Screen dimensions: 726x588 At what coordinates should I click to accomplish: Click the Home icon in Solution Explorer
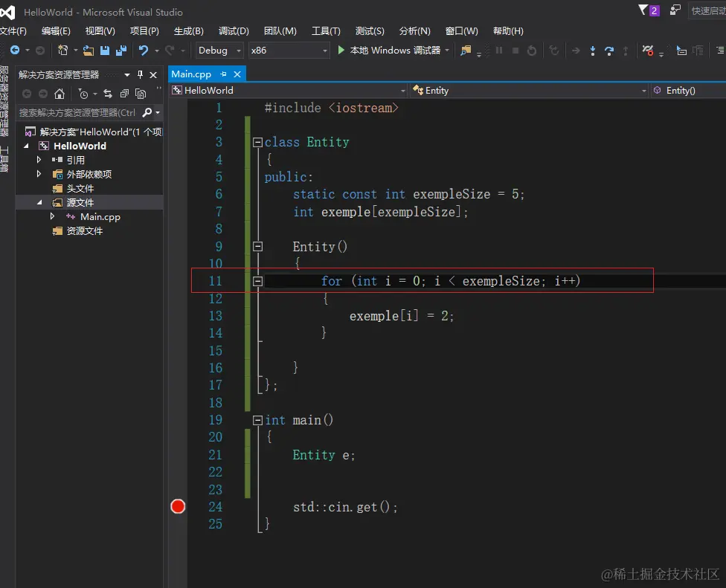(60, 94)
